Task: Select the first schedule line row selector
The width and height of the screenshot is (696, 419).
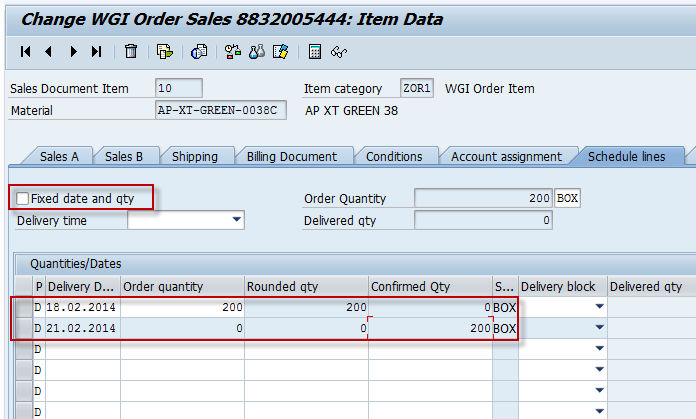Action: tap(25, 307)
